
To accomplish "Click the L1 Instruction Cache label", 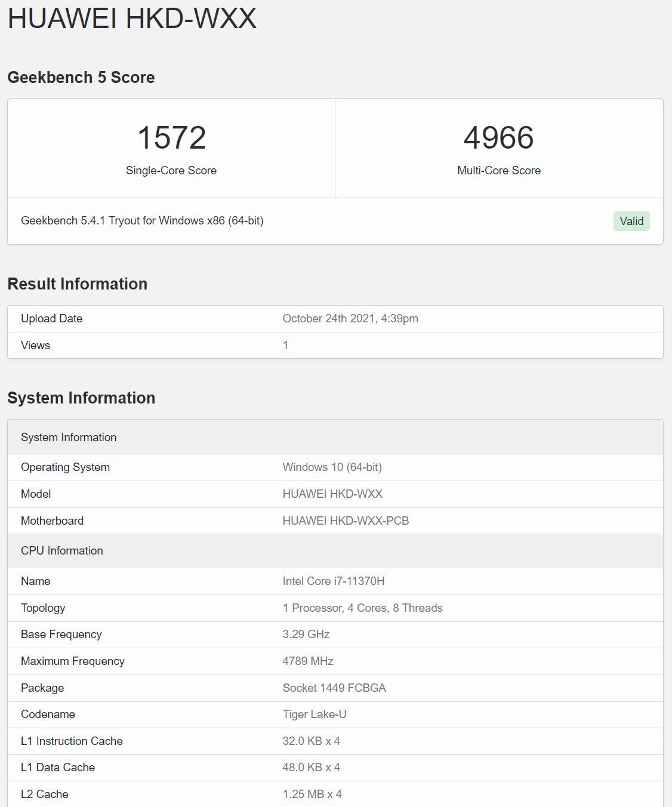I will [x=72, y=741].
